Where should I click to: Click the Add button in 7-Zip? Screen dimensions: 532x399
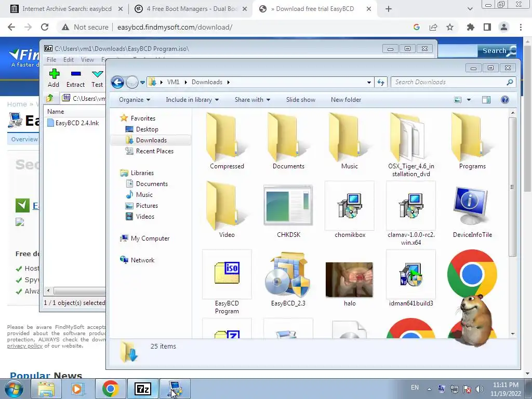coord(54,78)
